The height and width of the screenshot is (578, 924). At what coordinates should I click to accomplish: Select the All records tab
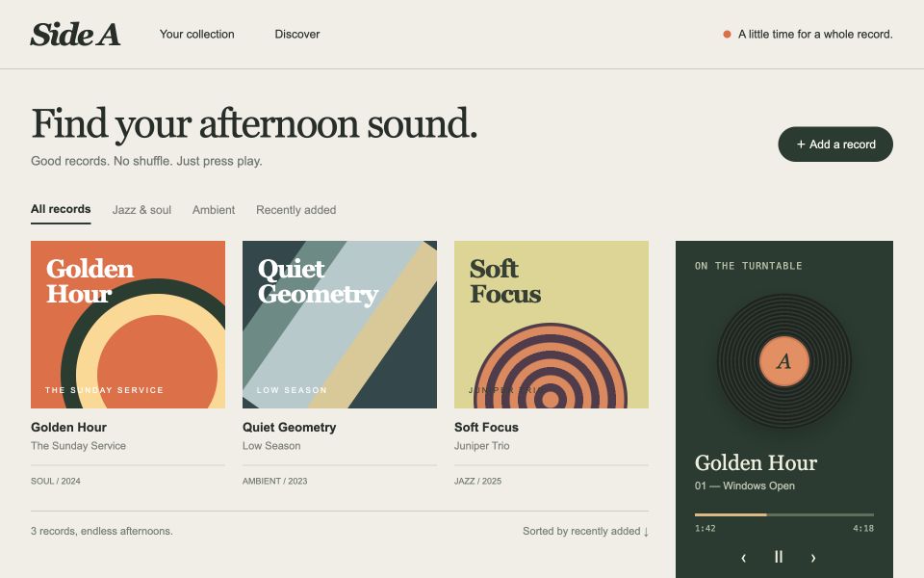point(61,209)
